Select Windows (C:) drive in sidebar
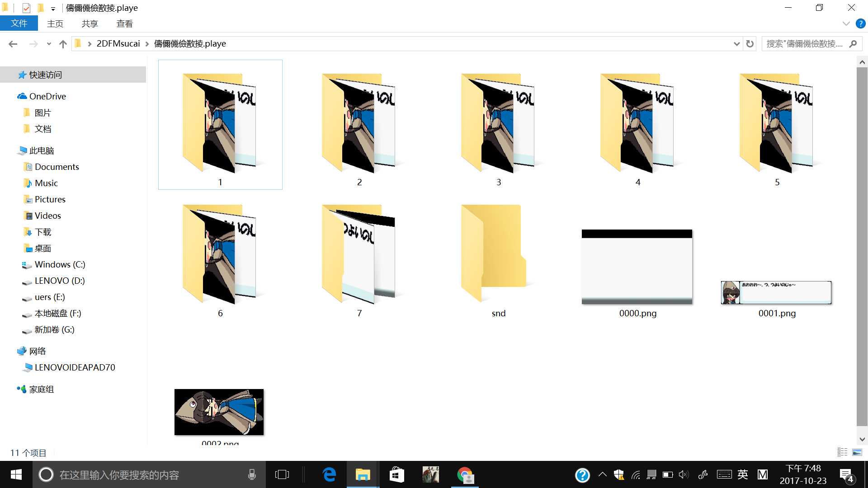The height and width of the screenshot is (488, 868). (60, 264)
